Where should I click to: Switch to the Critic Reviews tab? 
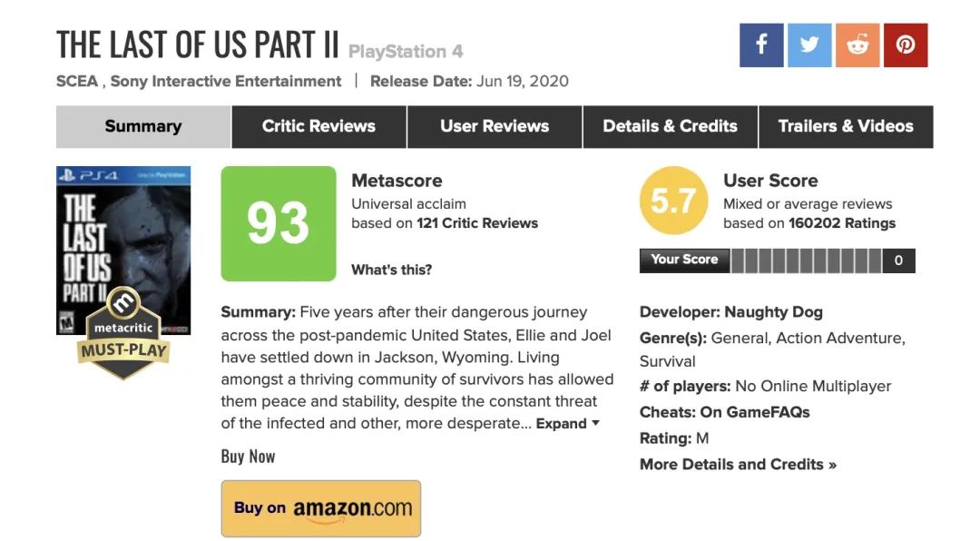[x=318, y=126]
